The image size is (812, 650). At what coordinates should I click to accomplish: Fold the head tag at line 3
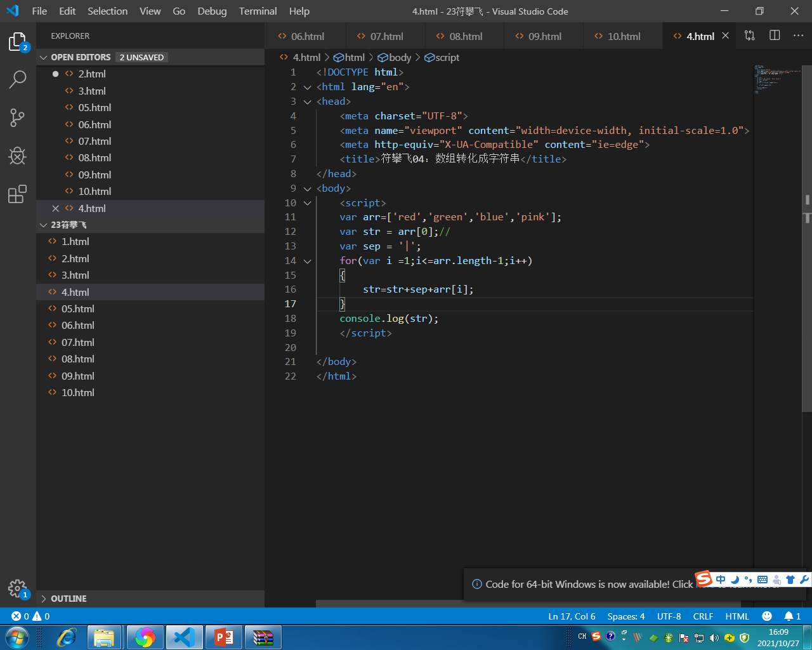tap(308, 102)
